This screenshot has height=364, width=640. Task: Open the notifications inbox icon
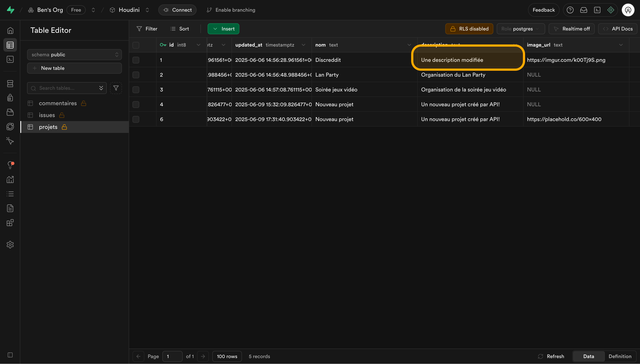pyautogui.click(x=583, y=10)
